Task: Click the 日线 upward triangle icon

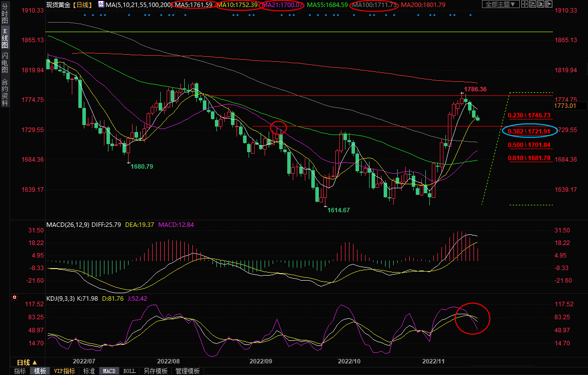Action: pos(35,362)
